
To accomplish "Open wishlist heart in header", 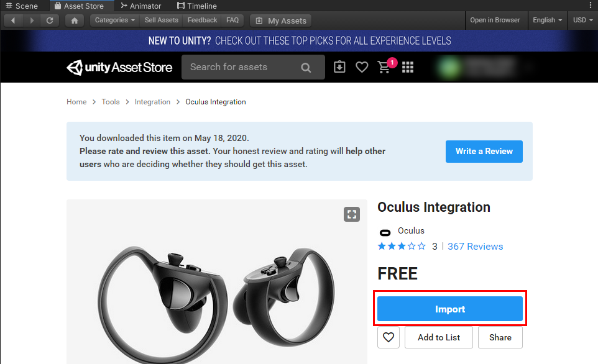I will coord(362,67).
